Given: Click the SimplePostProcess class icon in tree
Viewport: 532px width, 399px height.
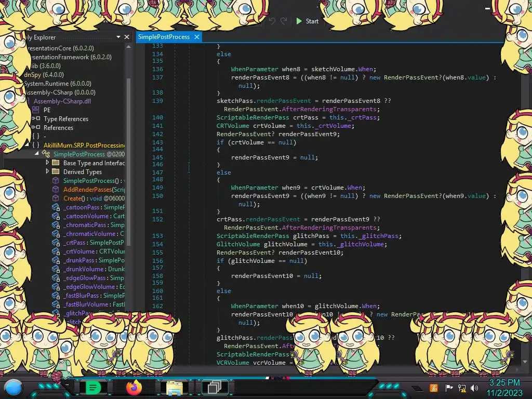Looking at the screenshot, I should pyautogui.click(x=46, y=154).
